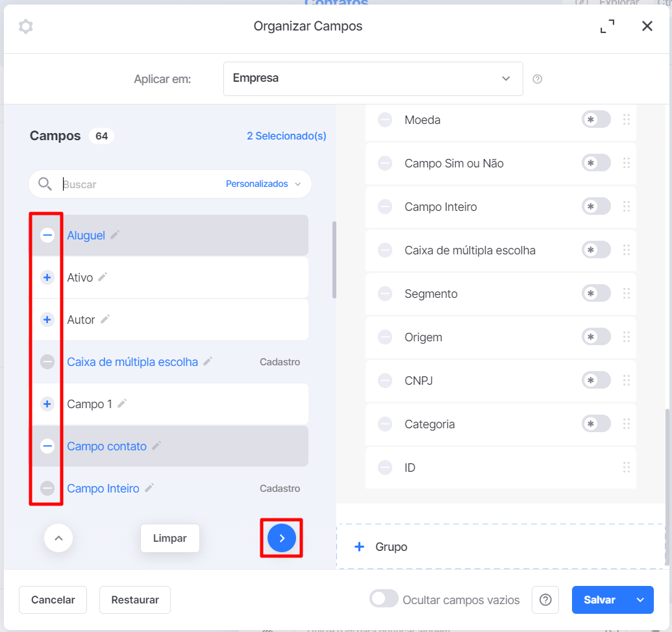The height and width of the screenshot is (632, 672).
Task: Open the Aplicar em Empresa dropdown
Action: tap(373, 79)
